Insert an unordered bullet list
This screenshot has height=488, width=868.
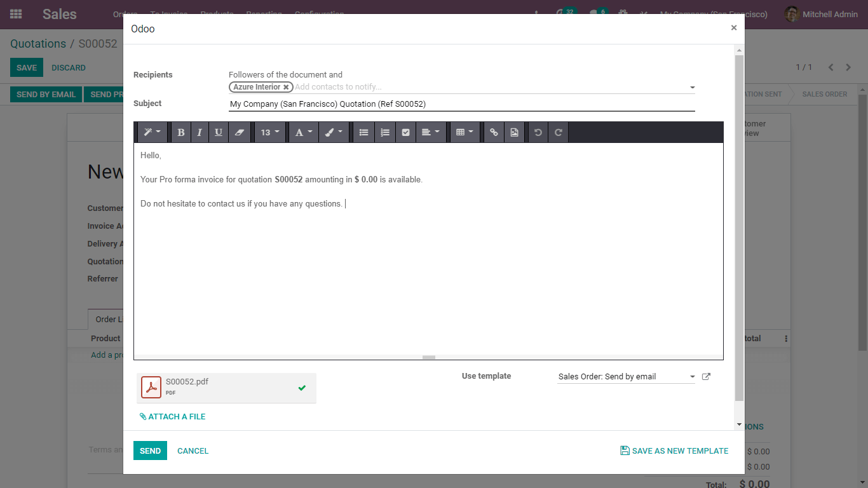[363, 132]
